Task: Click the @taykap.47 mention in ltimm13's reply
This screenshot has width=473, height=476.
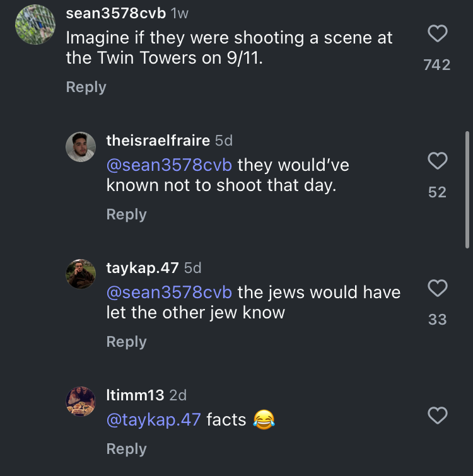Action: click(154, 420)
